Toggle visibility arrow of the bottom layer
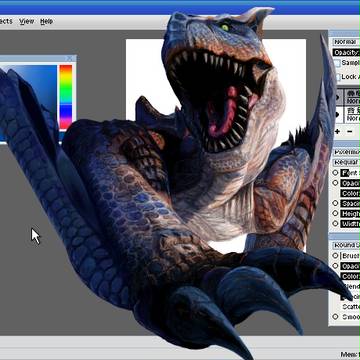 (x=338, y=115)
